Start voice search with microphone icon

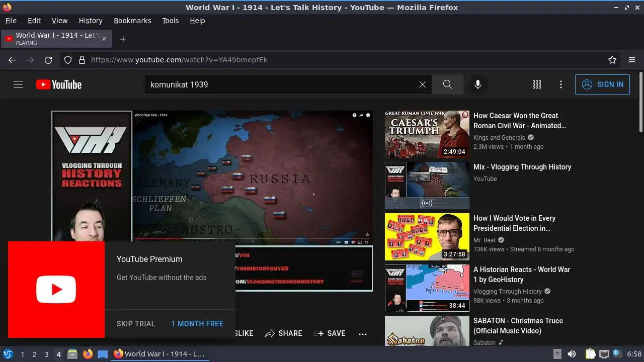478,84
